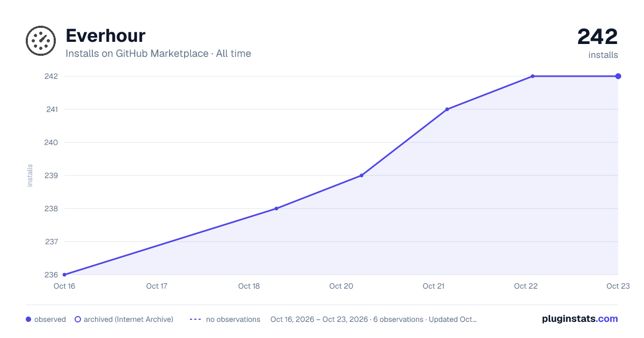644x338 pixels.
Task: Click the data point at value 241
Action: point(447,109)
